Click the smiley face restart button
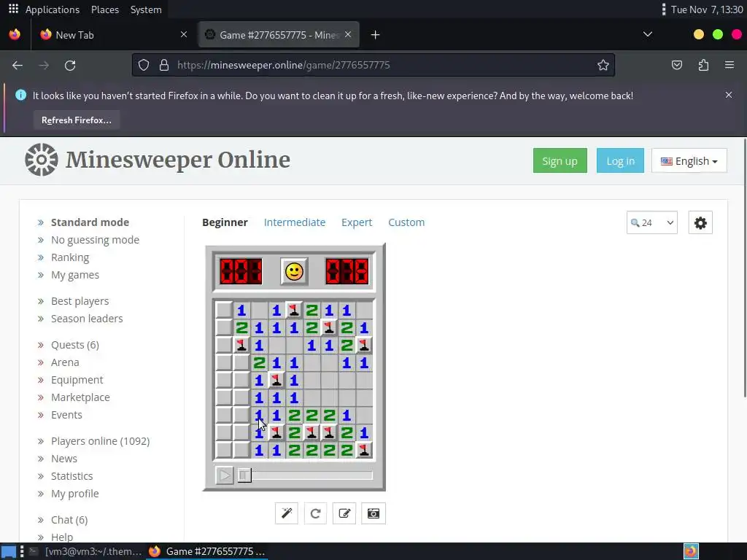 294,271
